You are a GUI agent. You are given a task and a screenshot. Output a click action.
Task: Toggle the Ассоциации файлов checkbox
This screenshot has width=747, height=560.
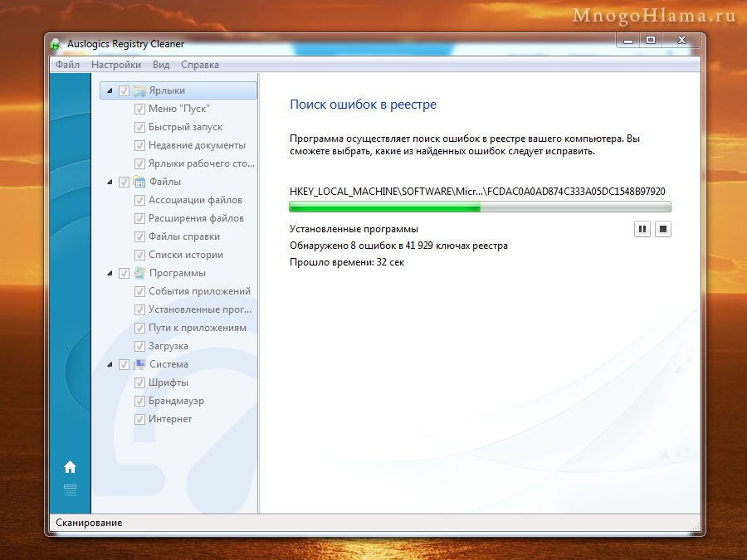click(140, 200)
